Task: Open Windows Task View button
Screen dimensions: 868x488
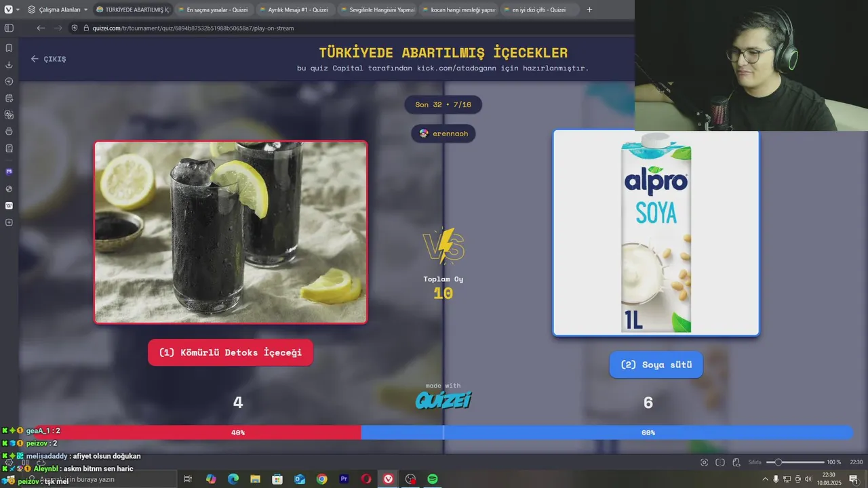Action: (188, 479)
